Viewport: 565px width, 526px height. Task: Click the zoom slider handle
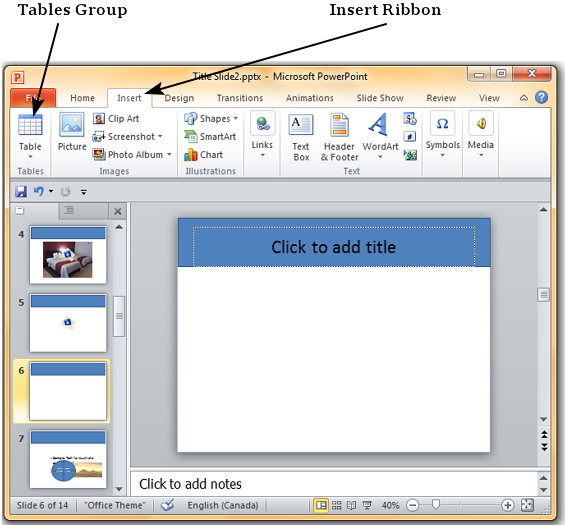pyautogui.click(x=436, y=504)
